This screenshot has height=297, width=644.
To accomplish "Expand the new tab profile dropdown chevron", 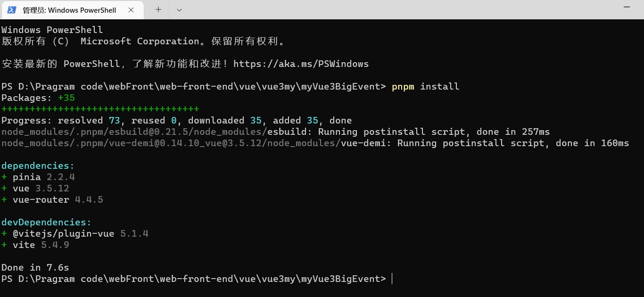I will point(179,9).
